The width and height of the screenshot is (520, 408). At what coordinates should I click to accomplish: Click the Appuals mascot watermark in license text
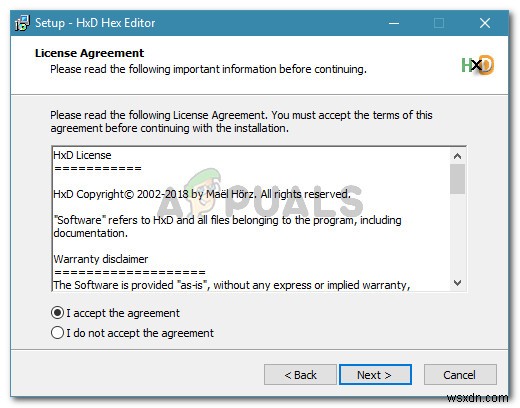204,190
